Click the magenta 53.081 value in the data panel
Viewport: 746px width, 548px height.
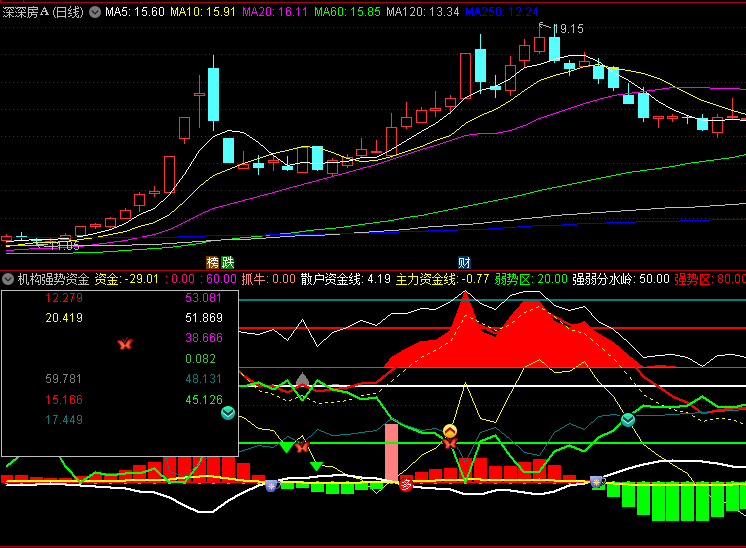[x=204, y=298]
